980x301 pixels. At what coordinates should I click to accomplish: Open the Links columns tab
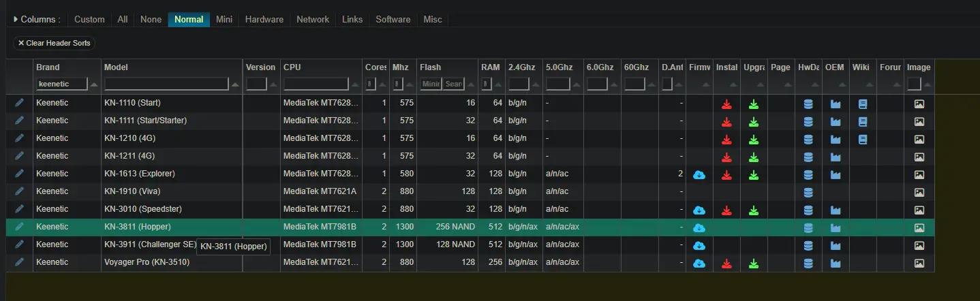click(352, 19)
